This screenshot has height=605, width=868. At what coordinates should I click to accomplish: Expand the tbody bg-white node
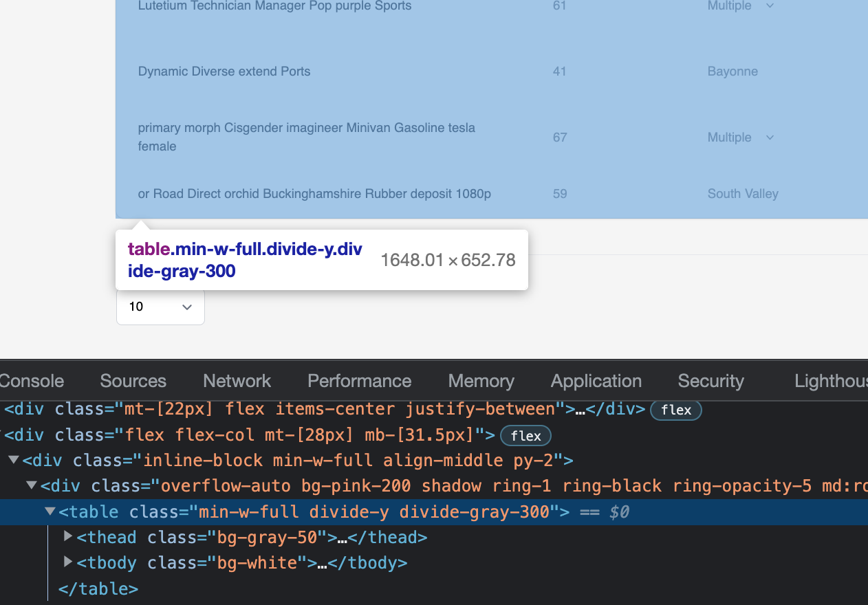(68, 562)
